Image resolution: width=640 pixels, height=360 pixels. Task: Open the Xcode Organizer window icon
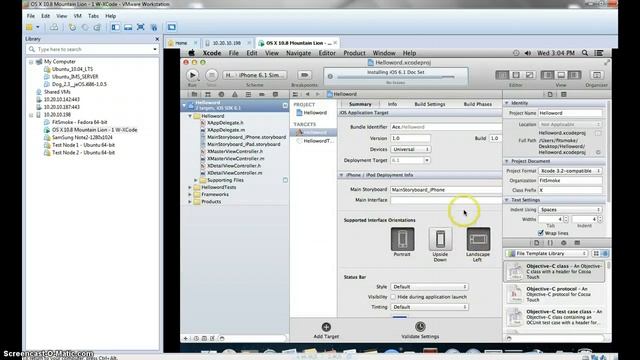pyautogui.click(x=596, y=75)
